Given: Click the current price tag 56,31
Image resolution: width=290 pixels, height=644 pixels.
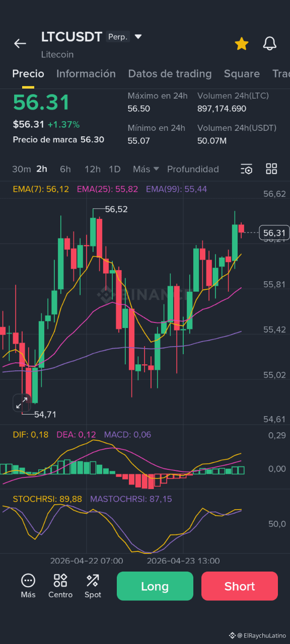Looking at the screenshot, I should [x=274, y=232].
